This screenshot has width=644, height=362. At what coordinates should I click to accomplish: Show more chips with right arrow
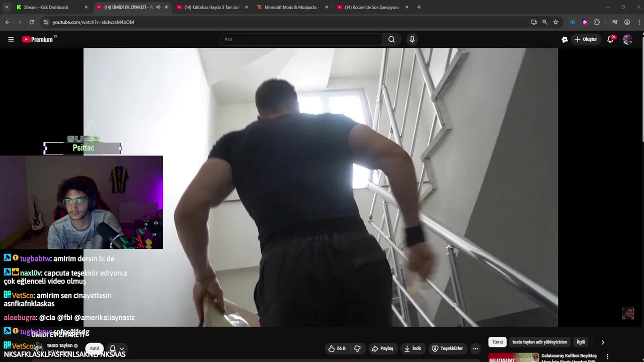pos(603,342)
